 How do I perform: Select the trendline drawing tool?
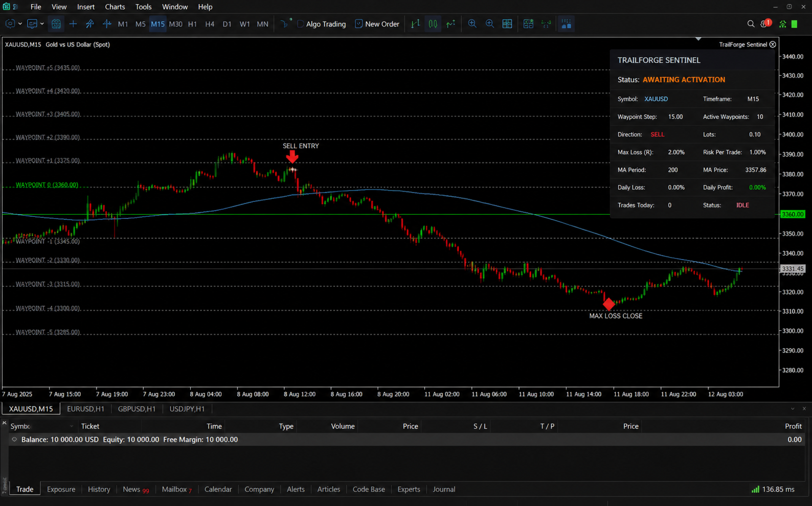coord(90,24)
